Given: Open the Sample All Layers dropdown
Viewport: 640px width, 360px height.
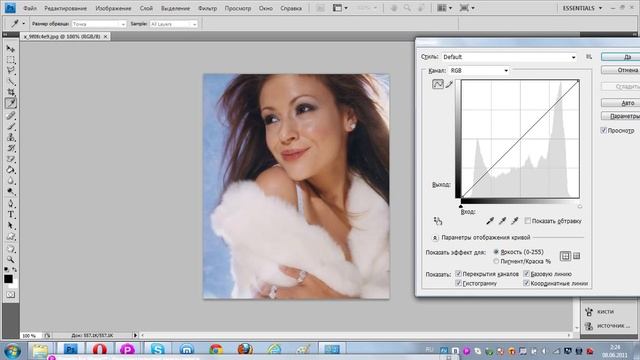Looking at the screenshot, I should pos(173,24).
